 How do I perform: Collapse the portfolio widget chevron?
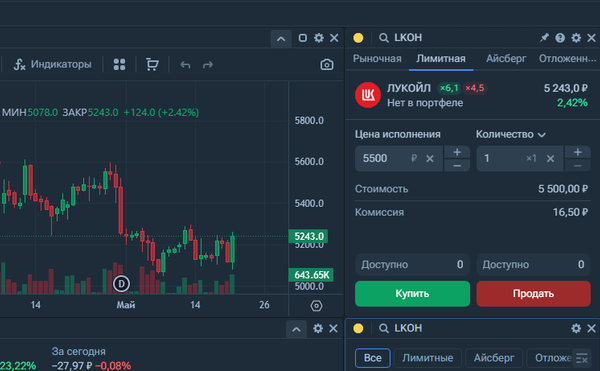(296, 329)
